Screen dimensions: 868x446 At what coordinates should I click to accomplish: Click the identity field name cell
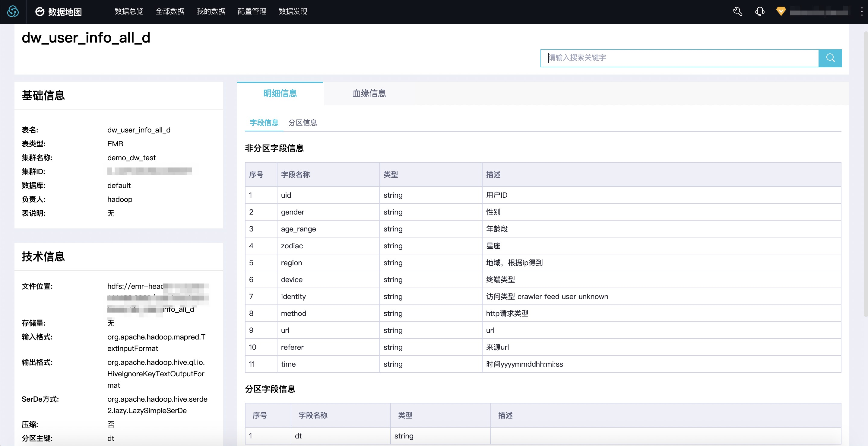tap(328, 296)
